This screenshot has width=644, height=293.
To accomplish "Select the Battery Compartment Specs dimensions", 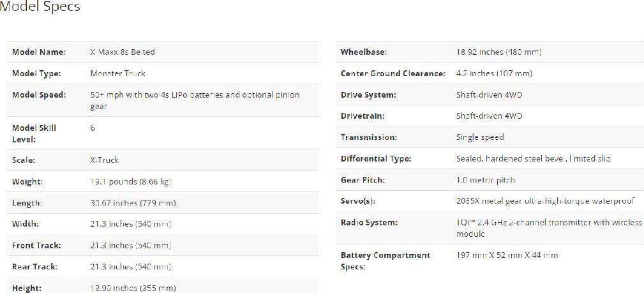I will click(507, 255).
